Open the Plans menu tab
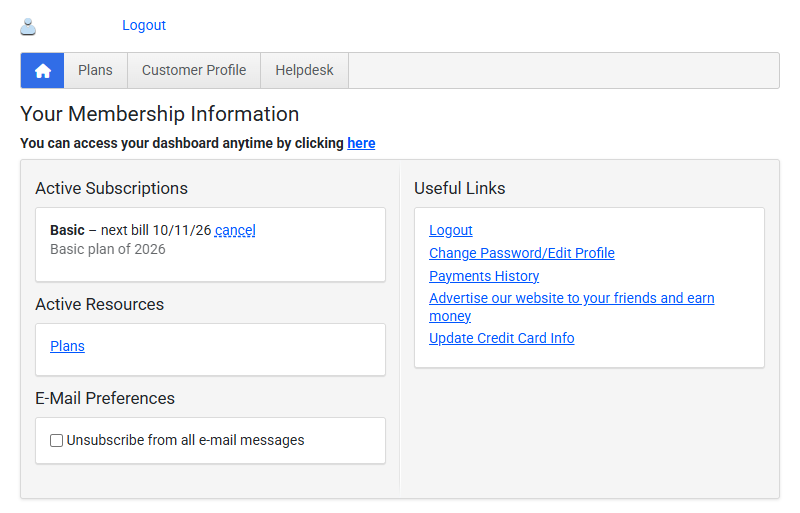This screenshot has width=800, height=513. coord(95,70)
